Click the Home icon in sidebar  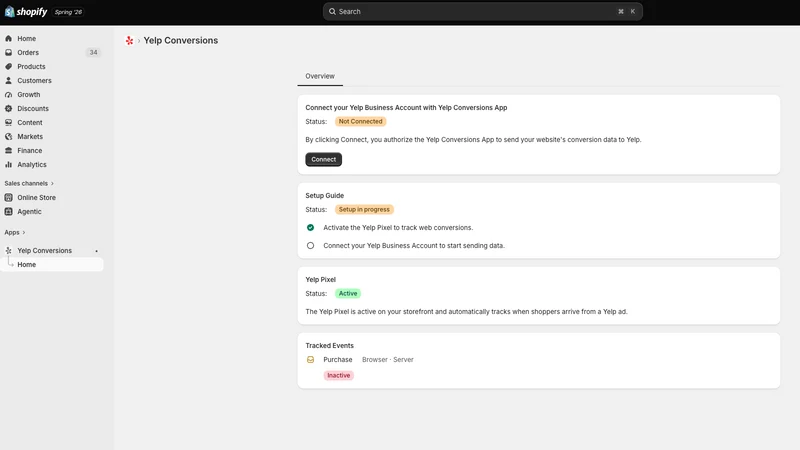tap(9, 38)
